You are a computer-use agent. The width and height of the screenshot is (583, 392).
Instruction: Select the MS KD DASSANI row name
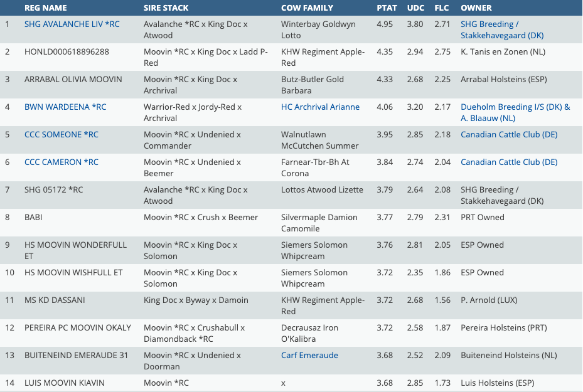pos(55,300)
